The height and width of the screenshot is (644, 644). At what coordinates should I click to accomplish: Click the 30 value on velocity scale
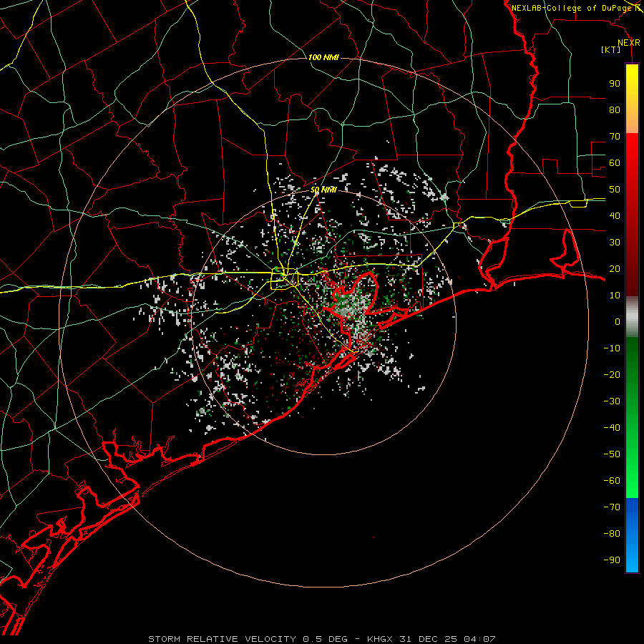click(615, 243)
